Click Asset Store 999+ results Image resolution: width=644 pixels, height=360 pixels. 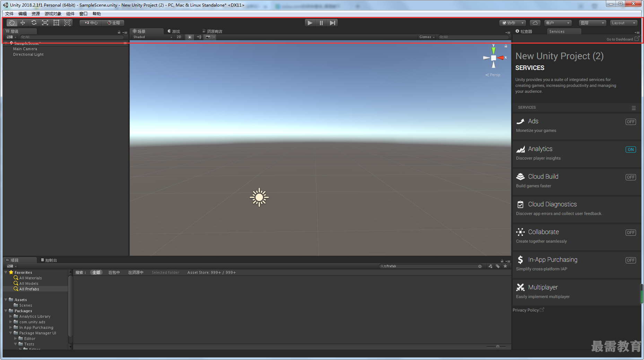(x=211, y=272)
